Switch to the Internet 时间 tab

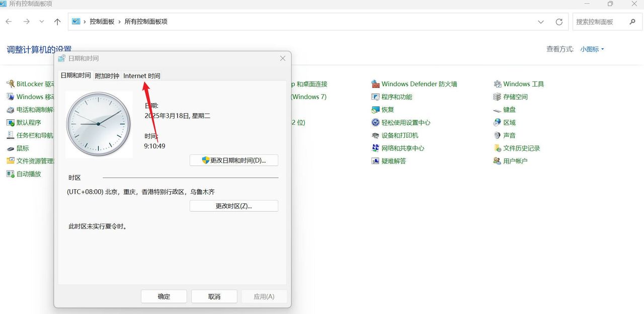[x=142, y=76]
